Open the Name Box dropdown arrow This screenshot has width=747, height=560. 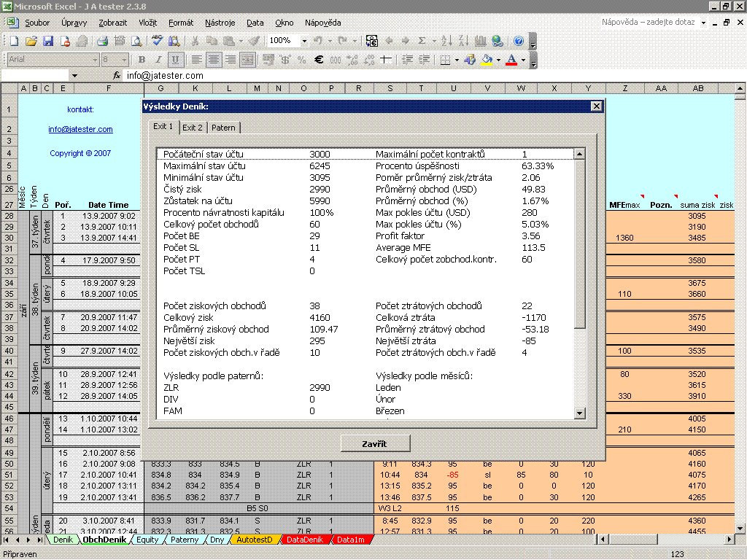pyautogui.click(x=74, y=75)
